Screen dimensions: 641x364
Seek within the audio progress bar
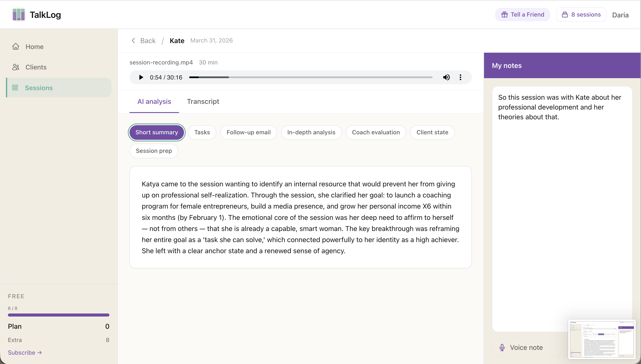[310, 77]
